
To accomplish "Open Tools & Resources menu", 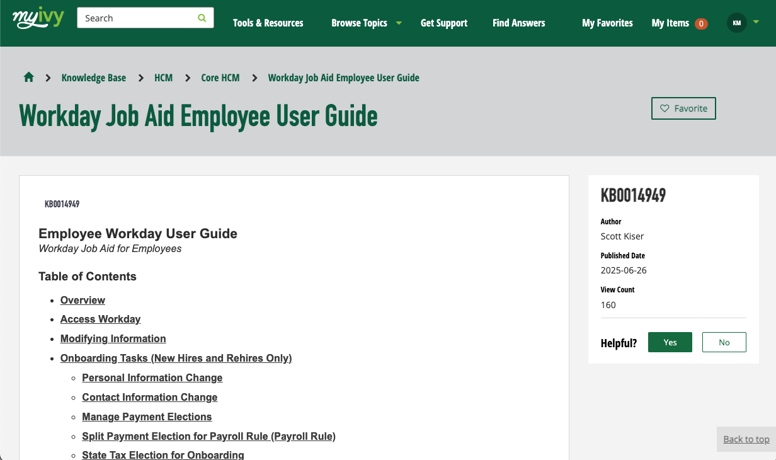I will [x=268, y=23].
